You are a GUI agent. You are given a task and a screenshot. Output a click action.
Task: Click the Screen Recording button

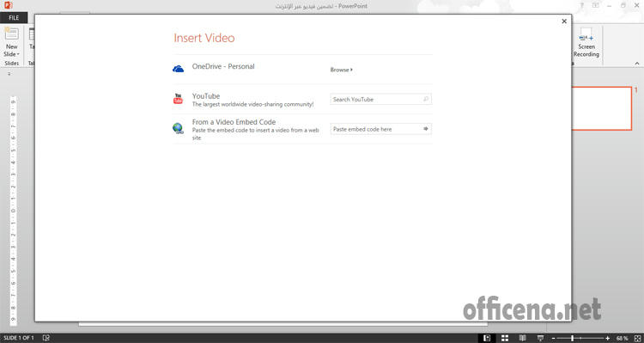coord(586,43)
